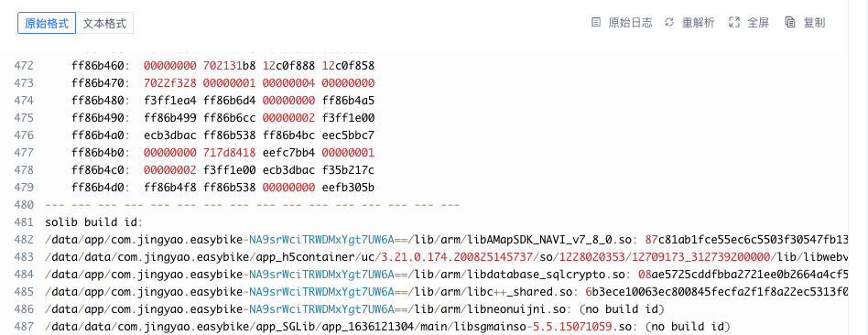Click value 717d8418
Viewport: 868px width, 335px height.
(229, 153)
